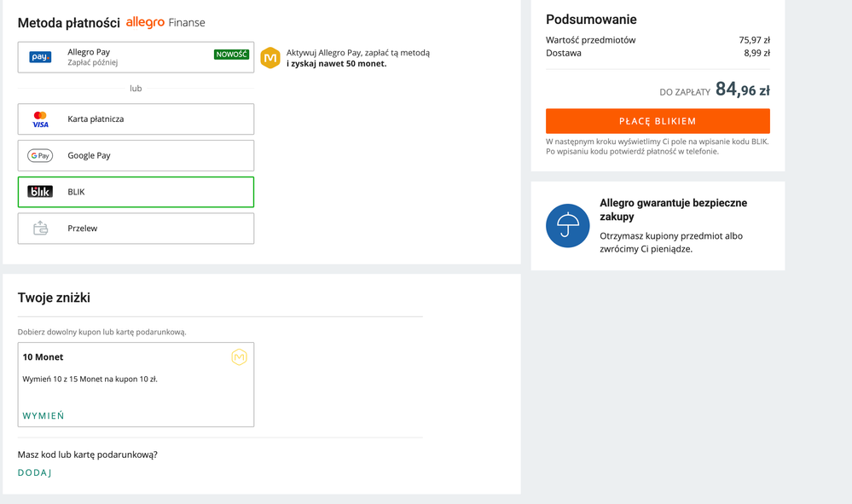Click the Allegro Pay blue logo icon
The image size is (852, 504).
coord(40,57)
